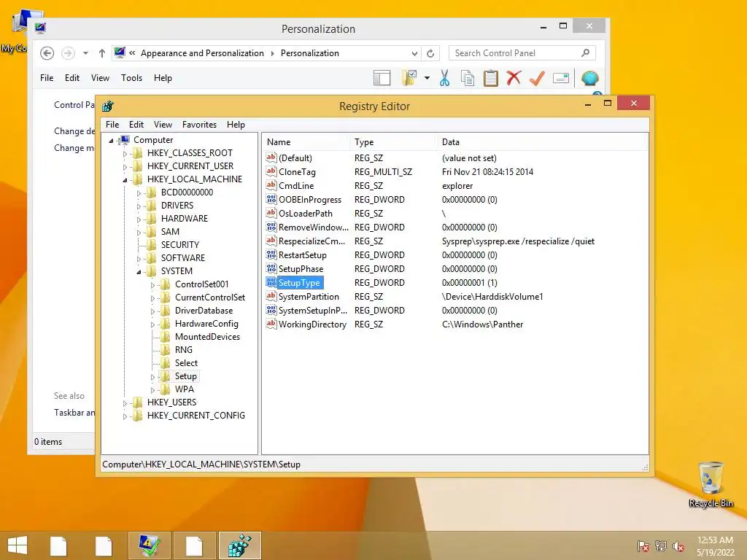The height and width of the screenshot is (560, 747).
Task: Open the Favorites menu
Action: coord(200,124)
